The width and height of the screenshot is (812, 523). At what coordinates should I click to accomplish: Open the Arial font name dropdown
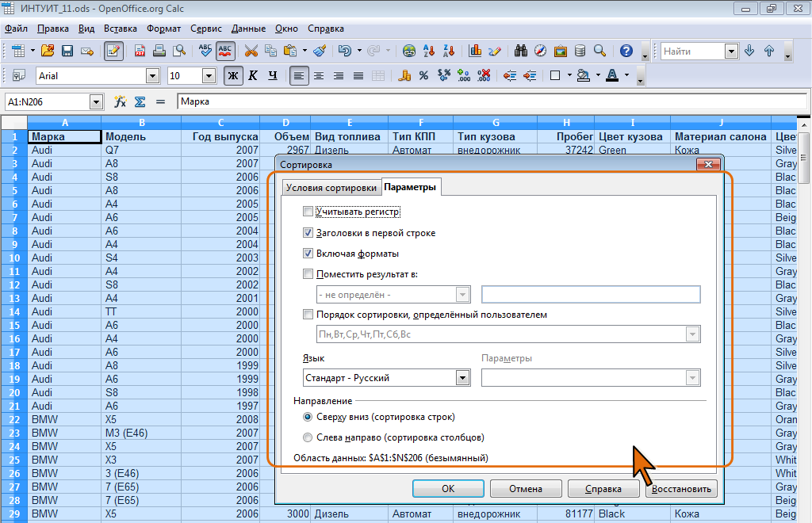152,76
